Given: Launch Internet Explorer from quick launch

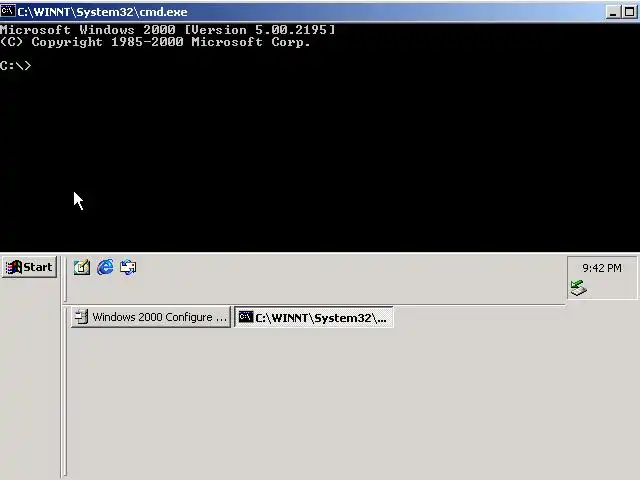Looking at the screenshot, I should [105, 267].
